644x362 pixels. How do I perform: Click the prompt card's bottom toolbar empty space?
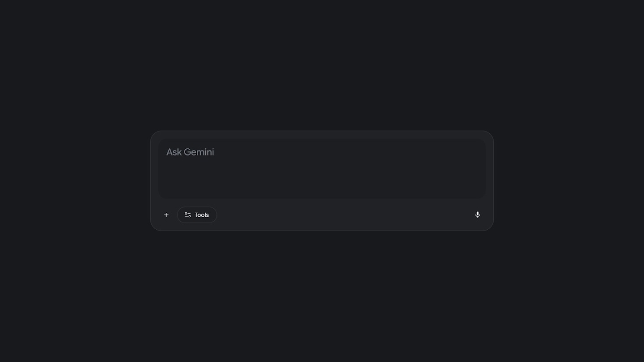340,215
